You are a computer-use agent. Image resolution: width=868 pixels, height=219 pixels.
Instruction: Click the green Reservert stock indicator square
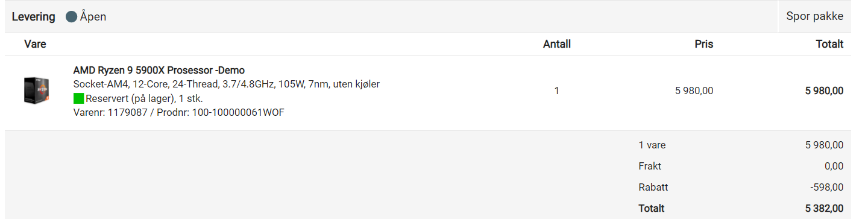pos(78,98)
